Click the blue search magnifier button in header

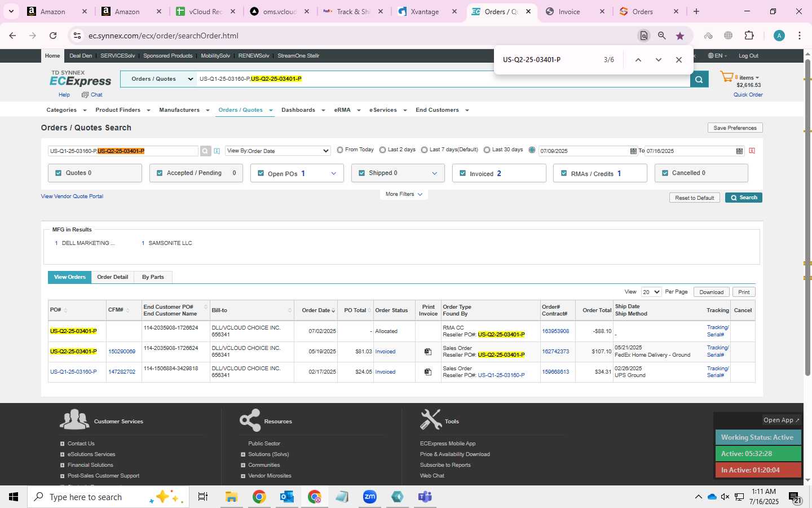[x=699, y=79]
